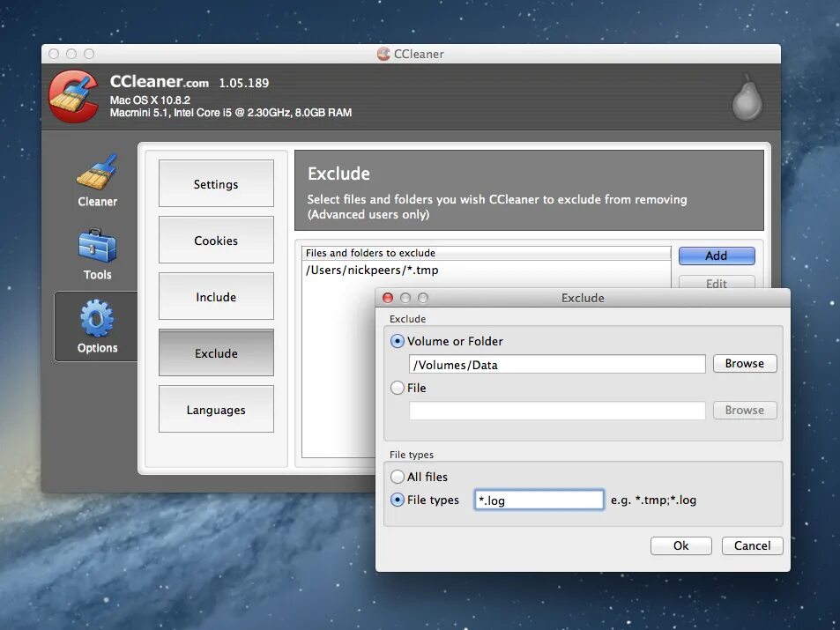The image size is (840, 630).
Task: Click the *.log file types field
Action: pyautogui.click(x=539, y=500)
